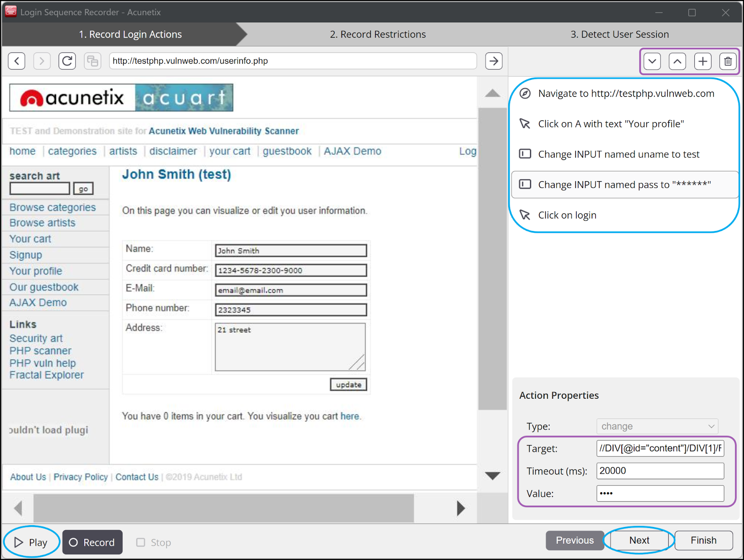
Task: Open the "Your profile" sidebar link
Action: pyautogui.click(x=36, y=271)
